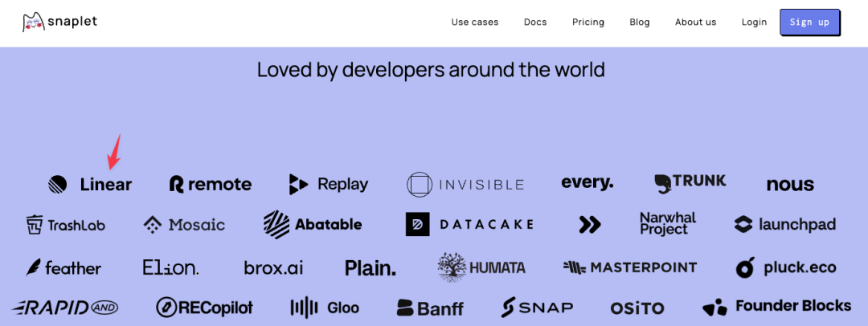Visit the About us page
The height and width of the screenshot is (326, 868).
pyautogui.click(x=695, y=22)
